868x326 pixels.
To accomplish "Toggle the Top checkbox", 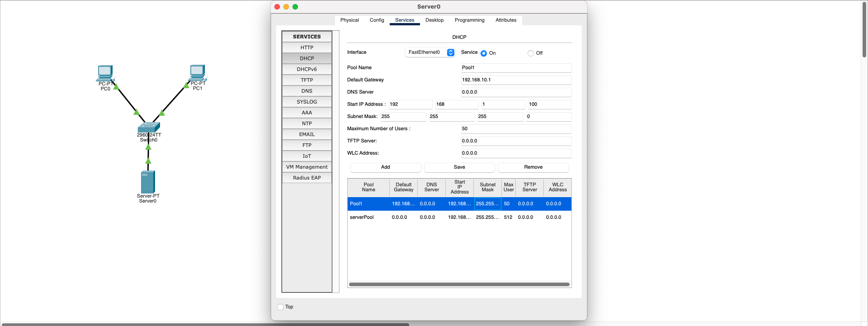I will click(280, 307).
